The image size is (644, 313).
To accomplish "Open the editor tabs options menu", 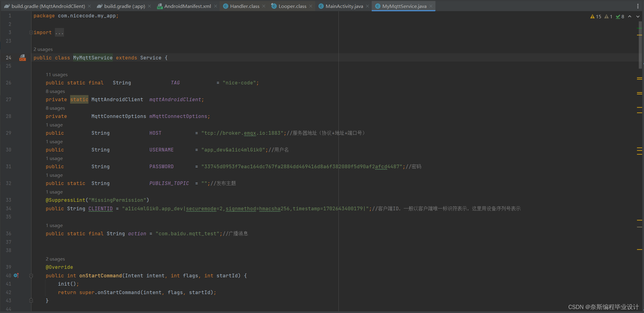I will [638, 6].
